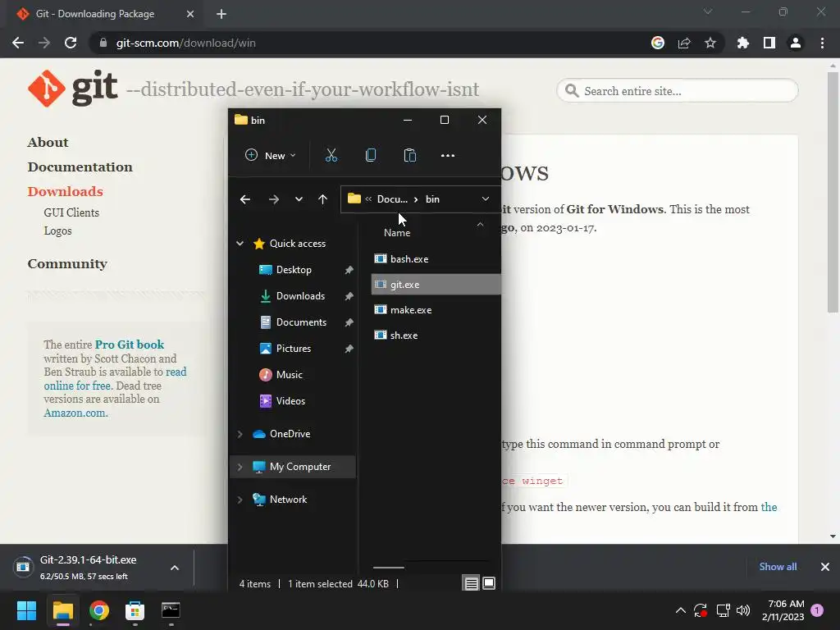This screenshot has height=630, width=840.
Task: Open the Community page link
Action: pyautogui.click(x=67, y=264)
